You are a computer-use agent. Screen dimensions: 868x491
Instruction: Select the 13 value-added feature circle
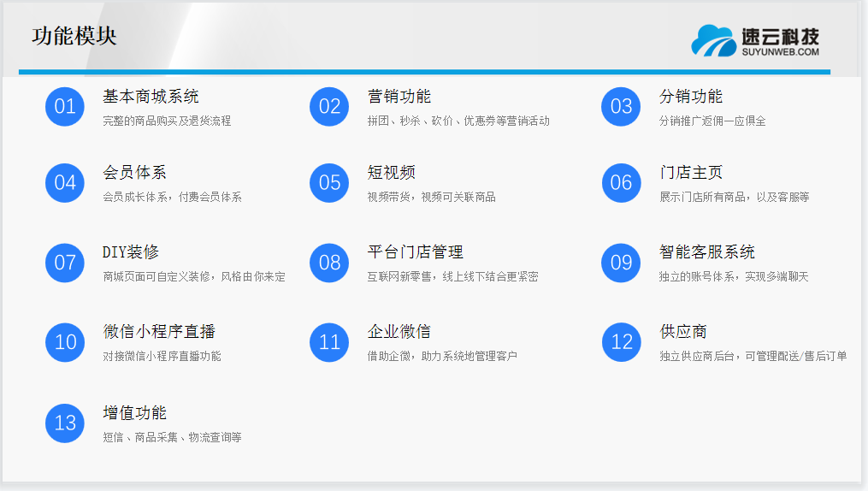click(x=65, y=423)
